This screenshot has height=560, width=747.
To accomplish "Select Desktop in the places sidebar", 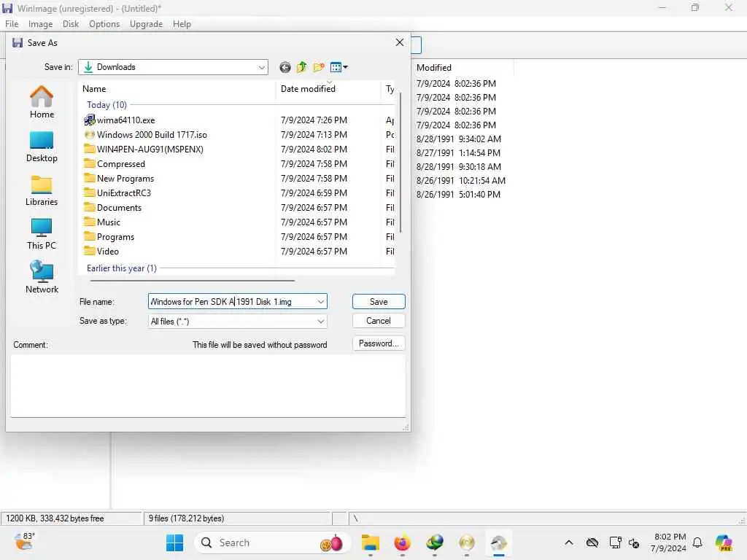I will point(42,147).
